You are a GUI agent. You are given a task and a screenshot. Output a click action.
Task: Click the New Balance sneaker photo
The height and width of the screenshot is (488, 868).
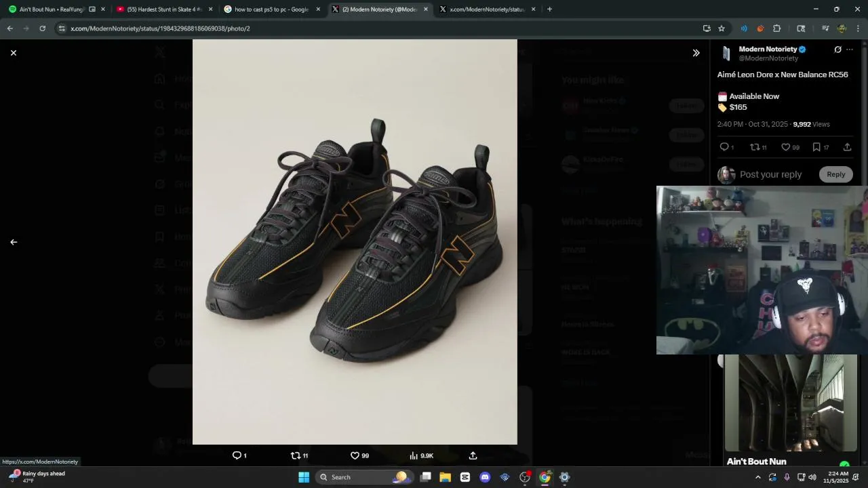[355, 242]
